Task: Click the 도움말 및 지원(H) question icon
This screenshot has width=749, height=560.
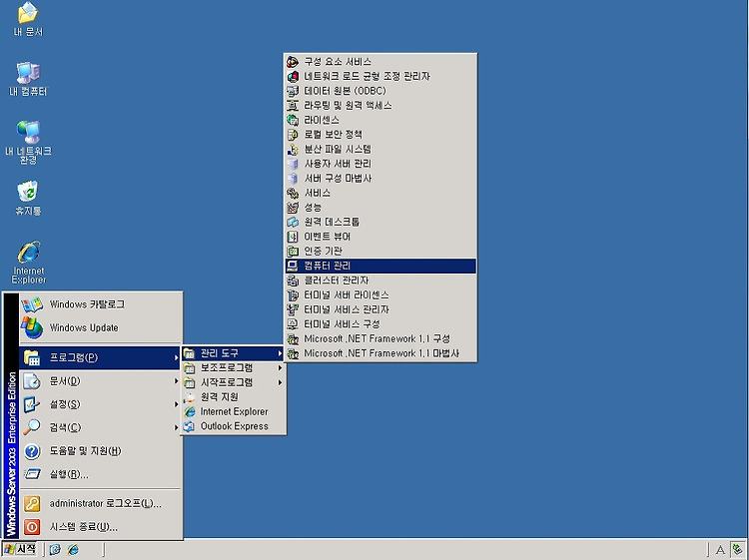Action: pos(32,451)
